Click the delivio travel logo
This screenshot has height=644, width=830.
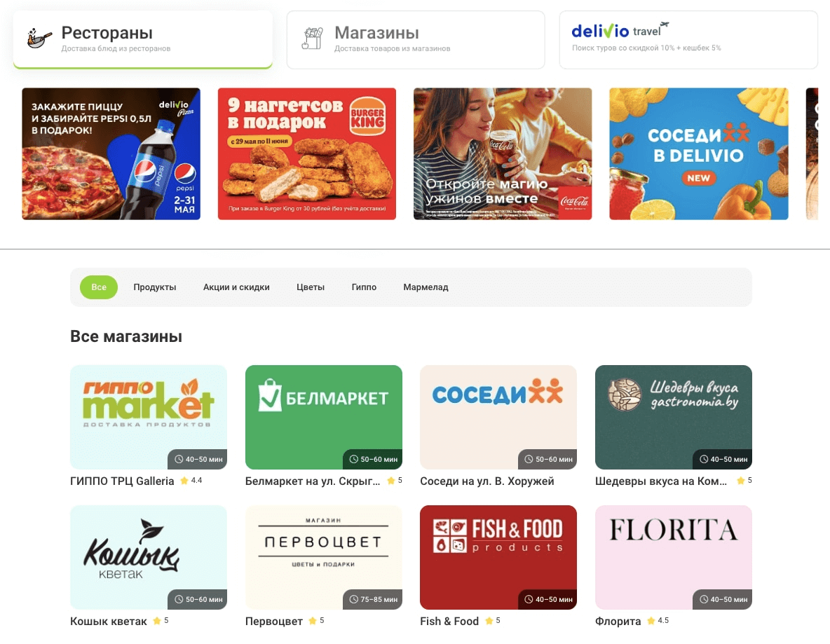point(620,30)
